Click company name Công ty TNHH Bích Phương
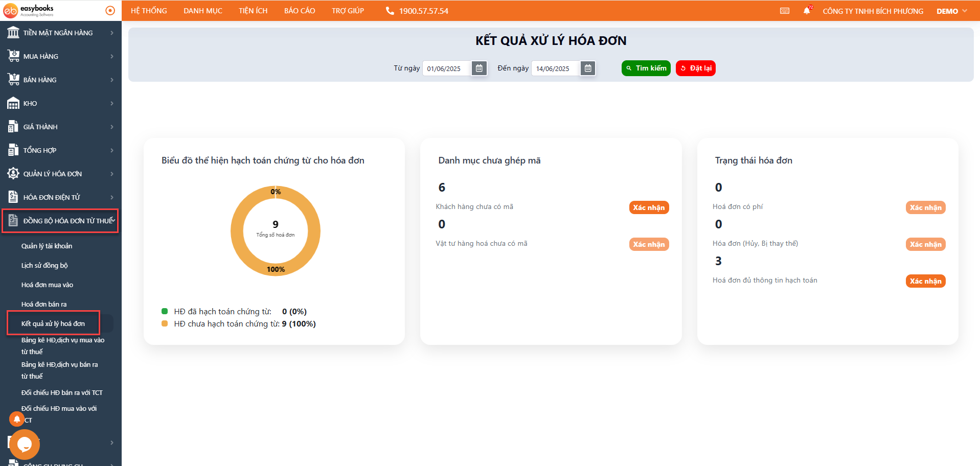 (x=873, y=11)
